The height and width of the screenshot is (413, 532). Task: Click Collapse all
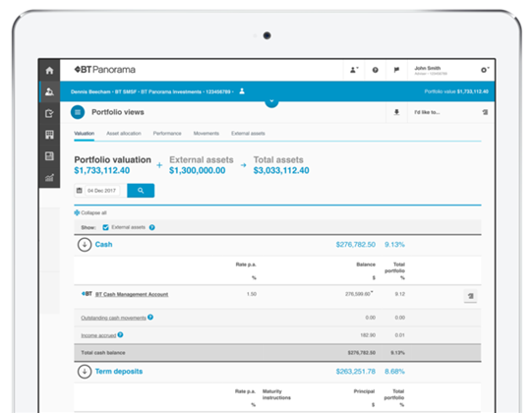click(x=90, y=212)
